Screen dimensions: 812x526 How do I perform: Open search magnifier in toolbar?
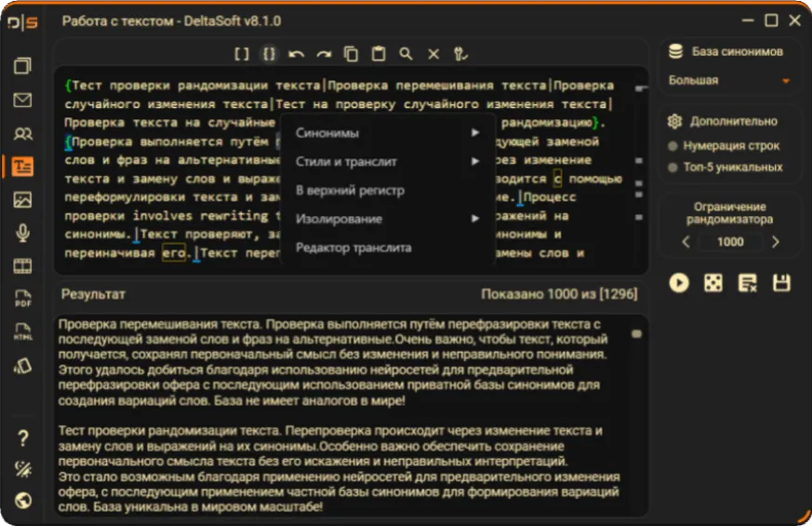click(406, 54)
